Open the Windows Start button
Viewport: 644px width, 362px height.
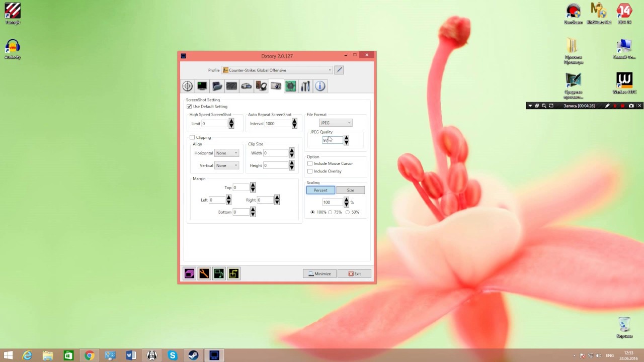9,355
